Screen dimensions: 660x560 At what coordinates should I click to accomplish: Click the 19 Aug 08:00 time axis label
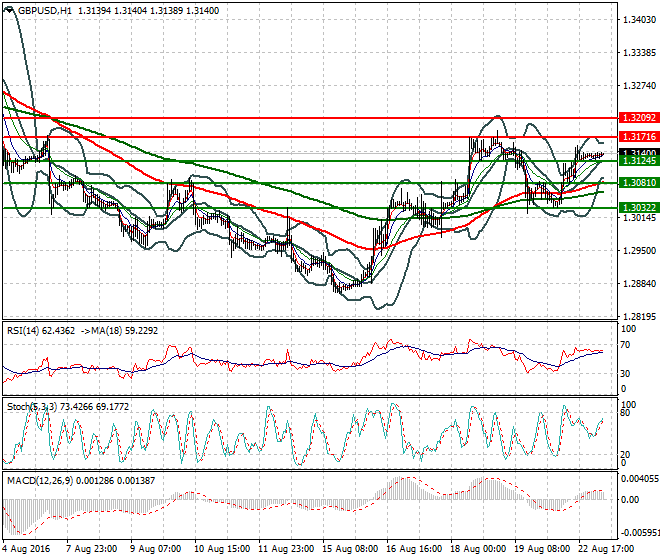pyautogui.click(x=542, y=549)
